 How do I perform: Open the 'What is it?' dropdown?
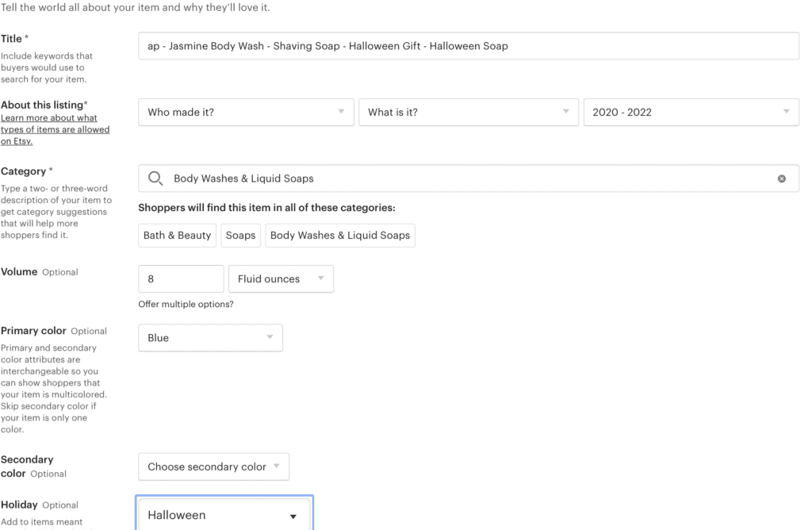point(469,112)
